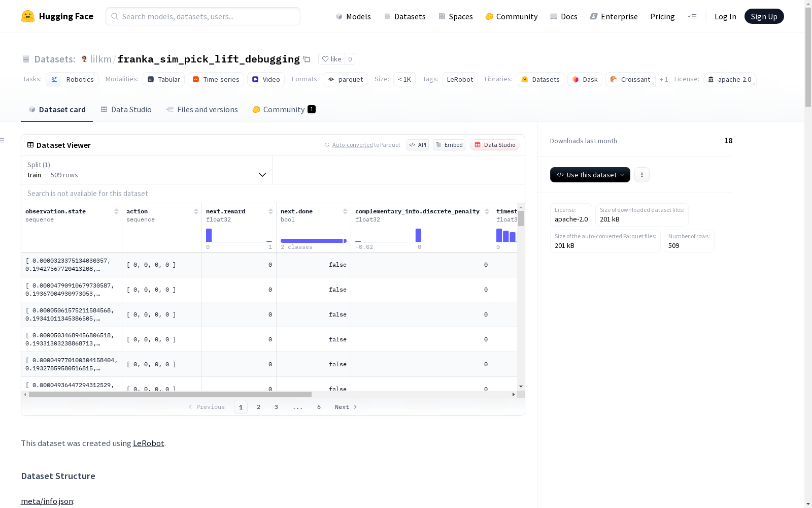Click the Datasets breadcrumb icon

tap(26, 59)
